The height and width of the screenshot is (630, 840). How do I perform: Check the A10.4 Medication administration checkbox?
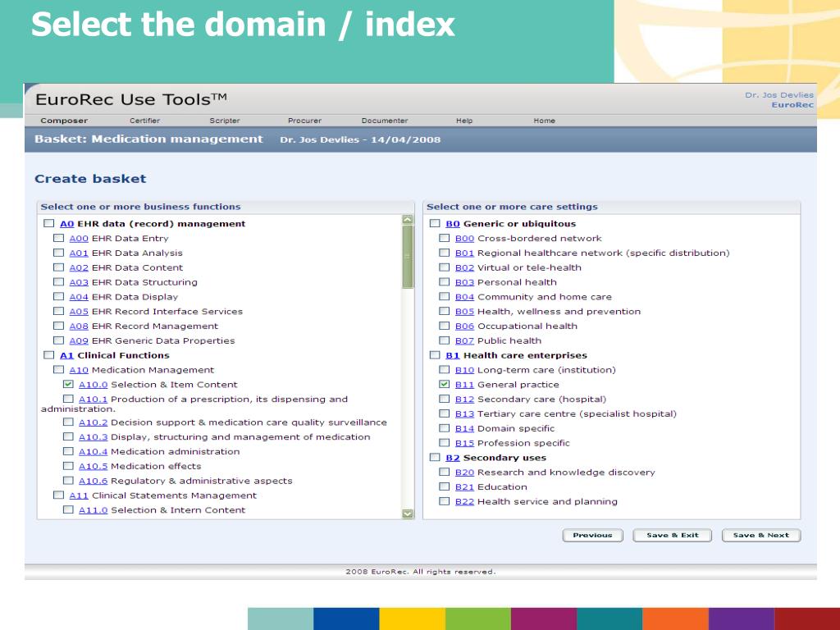[68, 451]
